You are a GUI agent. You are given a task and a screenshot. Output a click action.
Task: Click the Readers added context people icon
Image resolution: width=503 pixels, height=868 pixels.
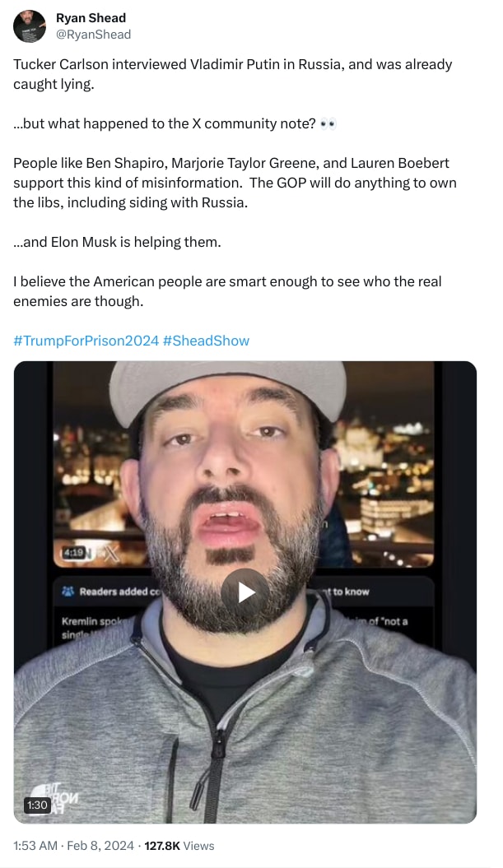point(68,592)
